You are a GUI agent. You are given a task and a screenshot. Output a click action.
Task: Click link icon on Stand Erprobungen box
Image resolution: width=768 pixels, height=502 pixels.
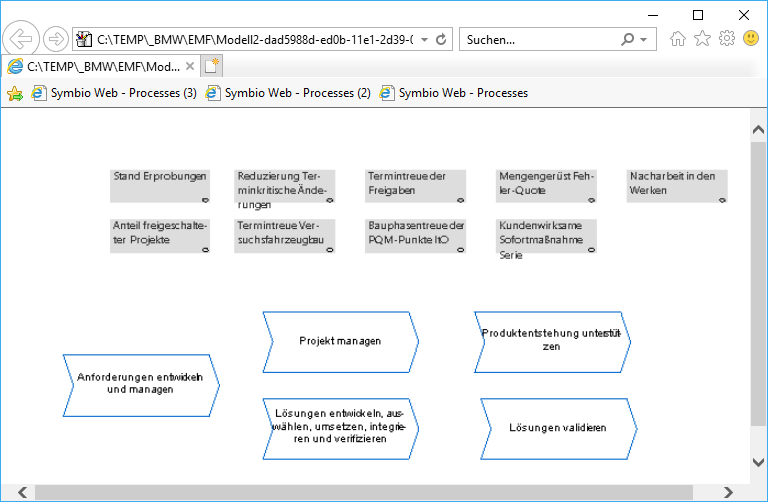tap(205, 200)
